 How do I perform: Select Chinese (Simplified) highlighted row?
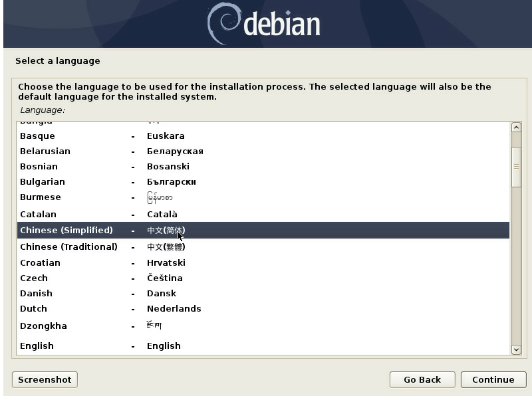click(x=263, y=230)
